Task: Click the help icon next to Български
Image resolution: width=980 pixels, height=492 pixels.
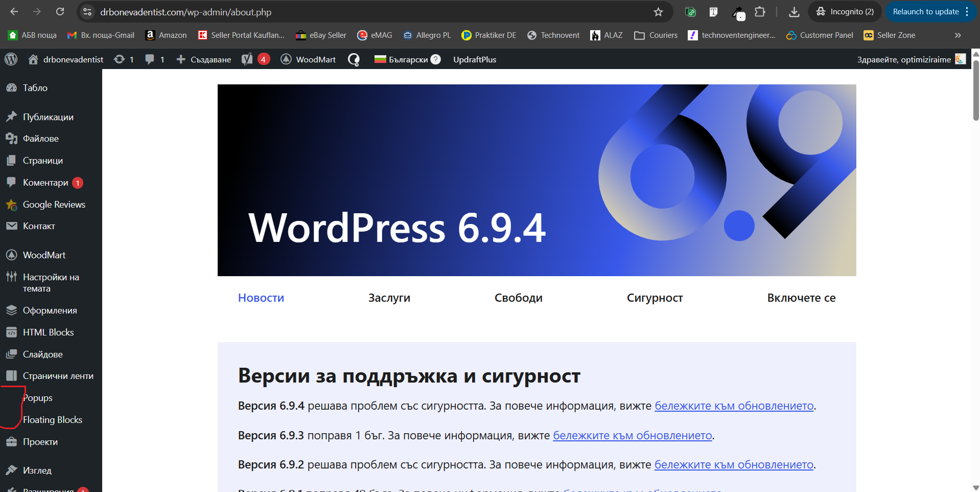Action: tap(435, 59)
